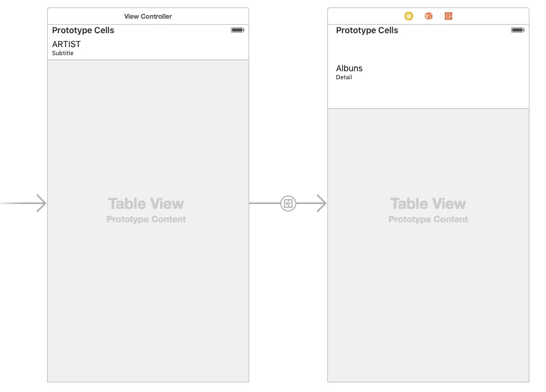
Task: Click Prototype Content text in right table
Action: [x=428, y=220]
